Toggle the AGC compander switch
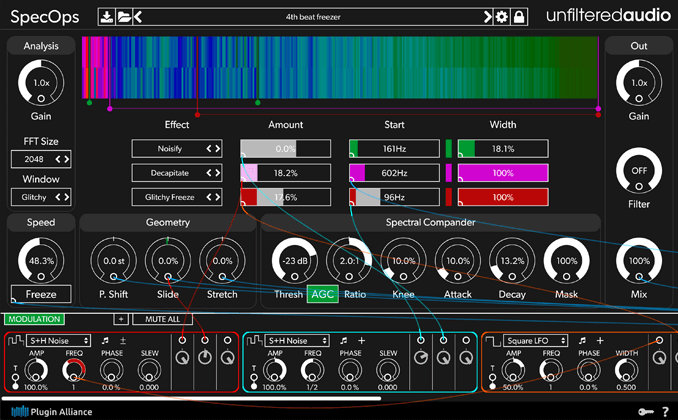The width and height of the screenshot is (678, 420). pyautogui.click(x=322, y=294)
